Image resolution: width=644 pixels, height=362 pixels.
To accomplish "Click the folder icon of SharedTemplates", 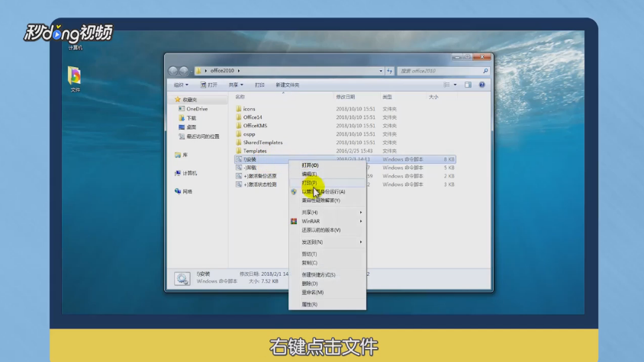I will point(239,143).
